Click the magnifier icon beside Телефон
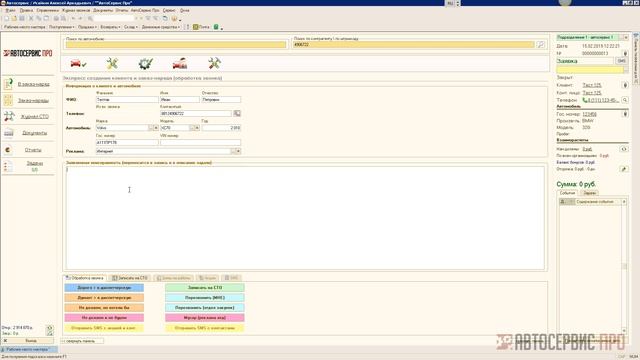Image resolution: width=640 pixels, height=360 pixels. (x=625, y=100)
